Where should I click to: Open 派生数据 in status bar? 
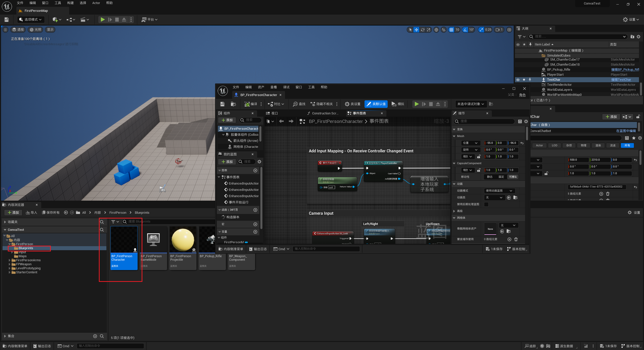(x=564, y=346)
